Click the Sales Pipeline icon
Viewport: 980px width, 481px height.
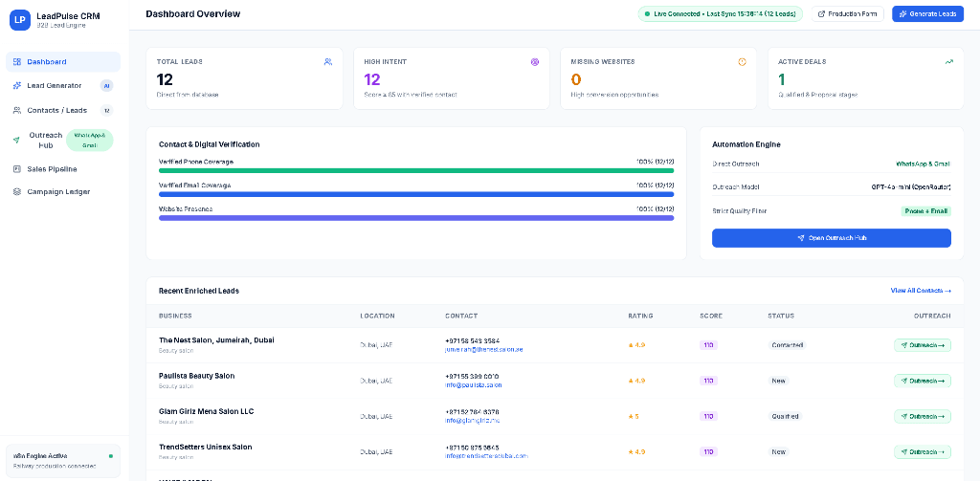(x=17, y=168)
